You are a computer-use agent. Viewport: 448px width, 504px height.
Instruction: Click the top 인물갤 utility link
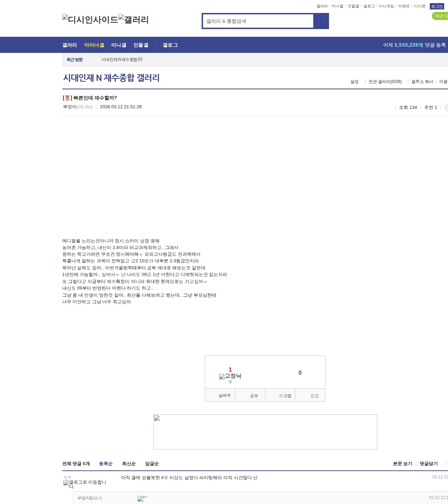[353, 6]
